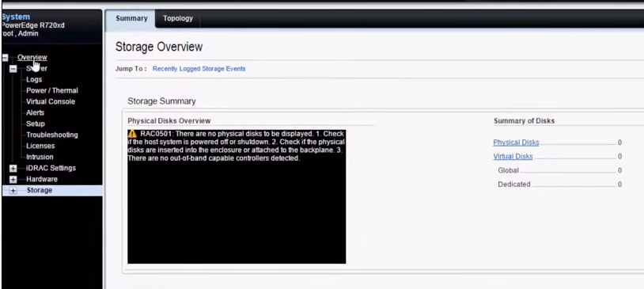This screenshot has width=644, height=289.
Task: View Licenses in the sidebar
Action: click(x=40, y=146)
